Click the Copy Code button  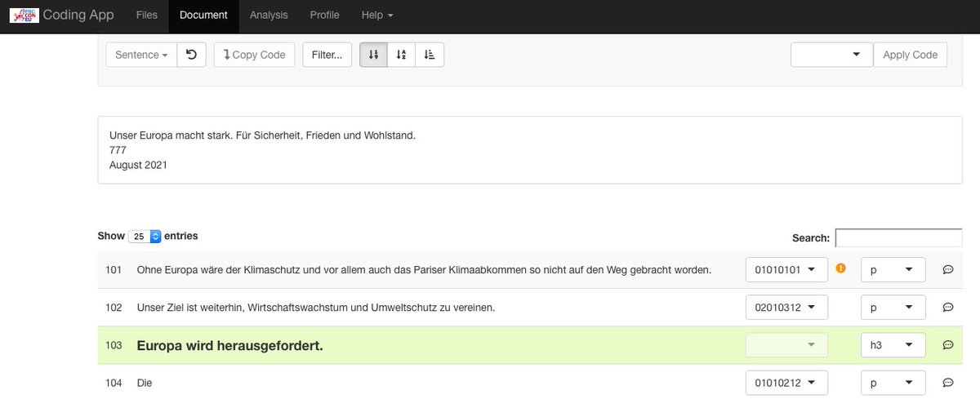[254, 55]
